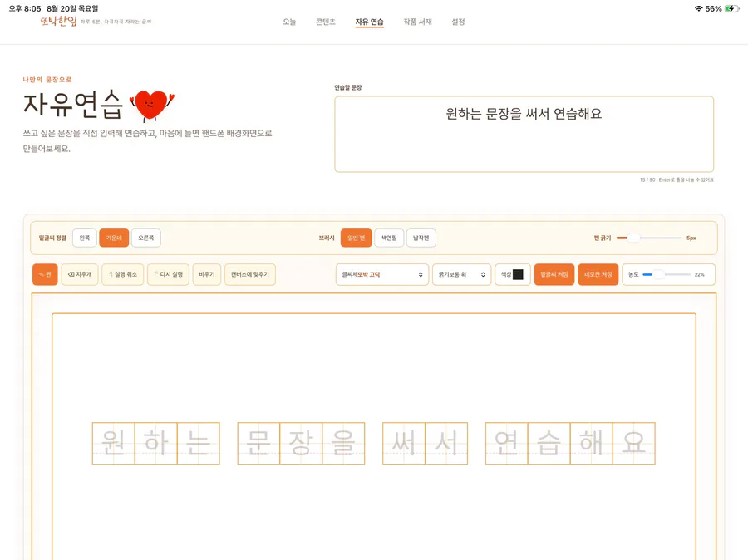Viewport: 748px width, 560px height.
Task: Open the 또박한입 logo home link
Action: pyautogui.click(x=58, y=21)
